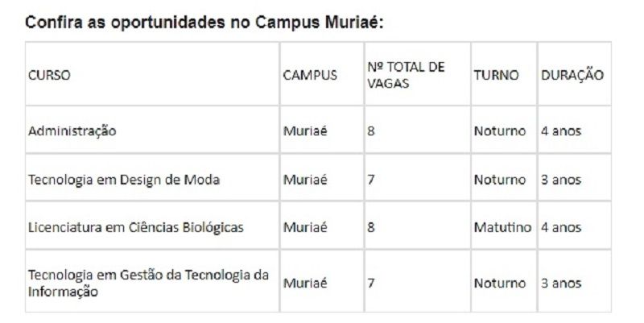Image resolution: width=644 pixels, height=323 pixels.
Task: Click the Administração course cell
Action: coord(72,130)
